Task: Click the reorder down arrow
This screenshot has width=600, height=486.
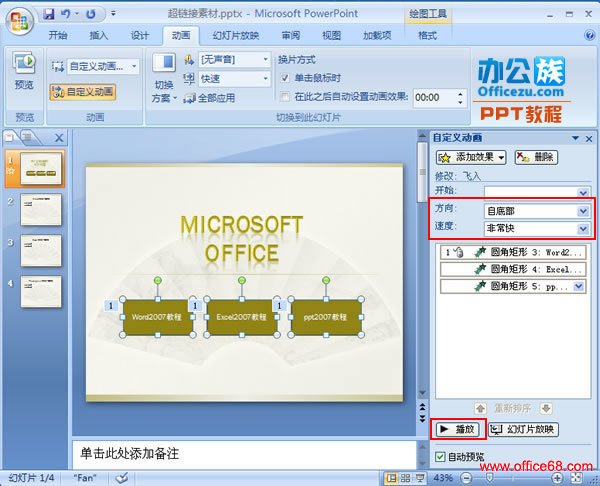Action: [546, 408]
